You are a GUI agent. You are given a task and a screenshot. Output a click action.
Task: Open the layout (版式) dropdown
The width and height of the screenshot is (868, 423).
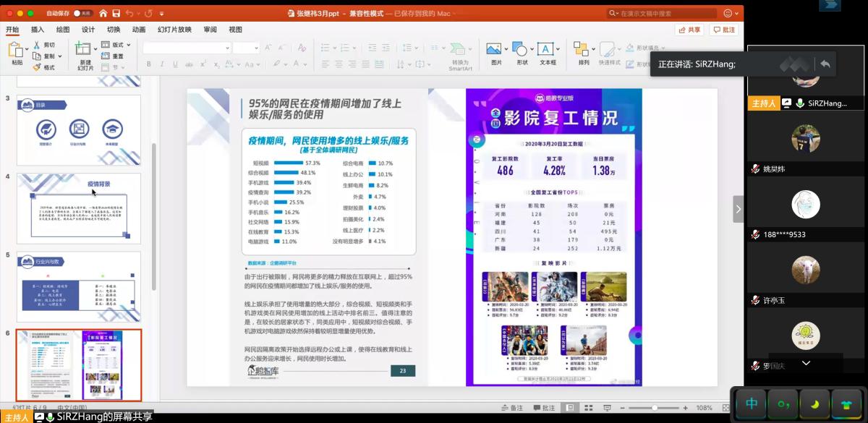tap(116, 45)
